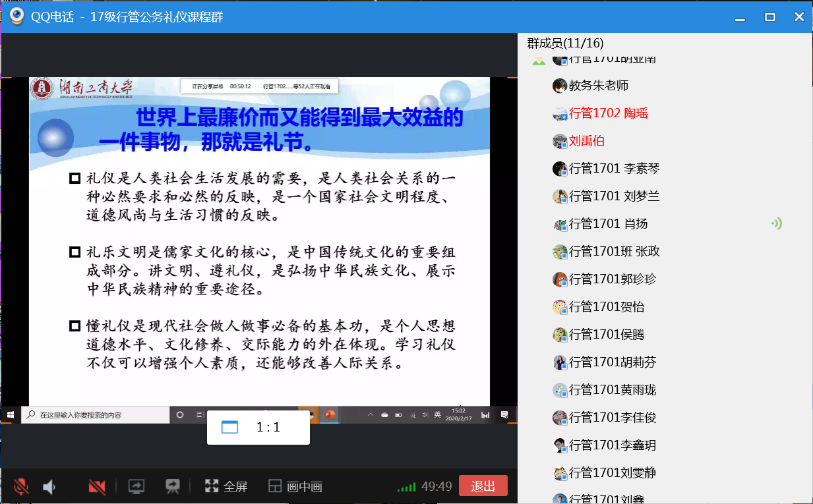This screenshot has height=504, width=813.
Task: Click the speaker volume icon
Action: [x=49, y=487]
